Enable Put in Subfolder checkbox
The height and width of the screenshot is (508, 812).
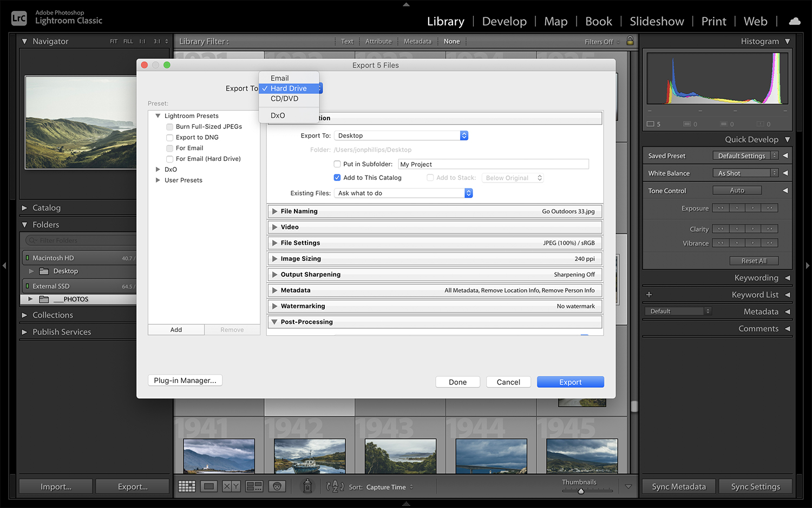(x=337, y=164)
